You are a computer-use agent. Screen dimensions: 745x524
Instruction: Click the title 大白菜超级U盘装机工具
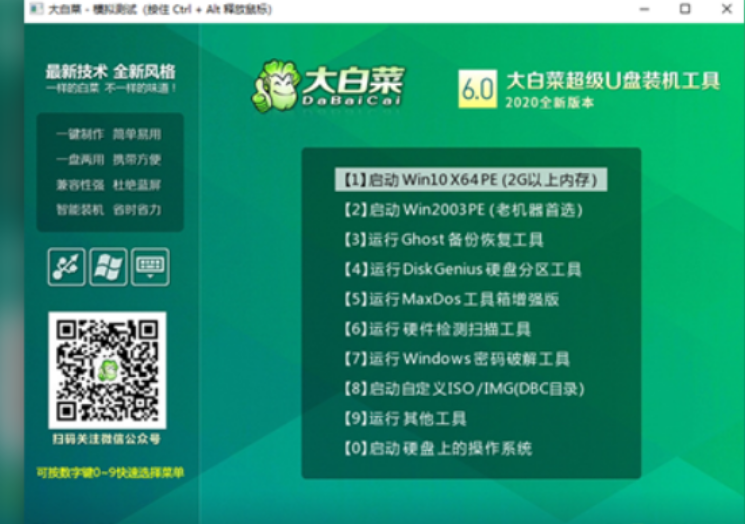pos(613,81)
